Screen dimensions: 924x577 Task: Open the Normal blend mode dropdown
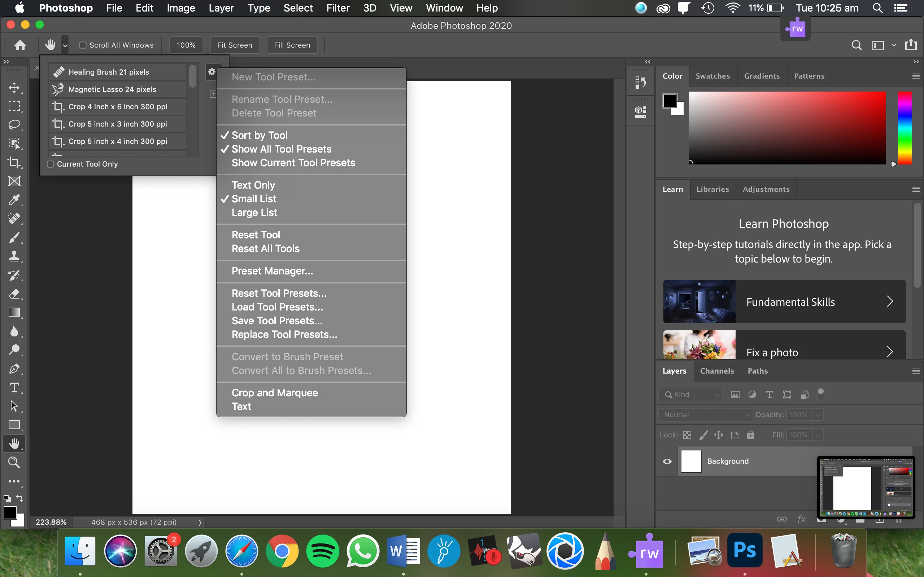click(x=705, y=414)
